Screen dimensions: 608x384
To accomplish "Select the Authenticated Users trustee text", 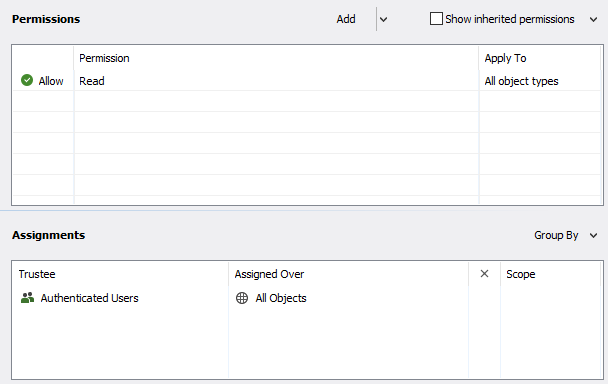I will [90, 298].
